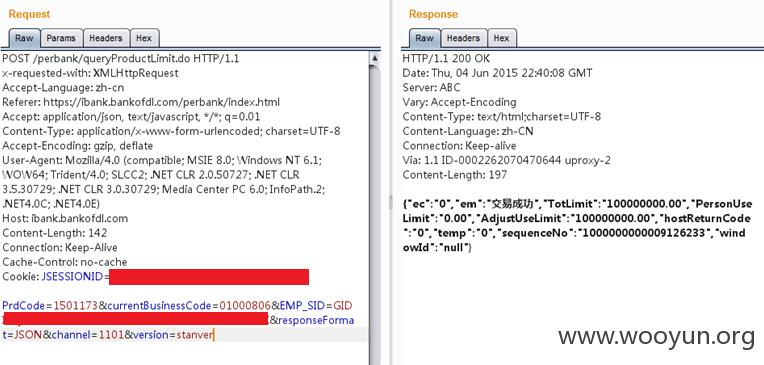Click the Connection: Keep-Alive request line
The image size is (764, 365).
60,248
